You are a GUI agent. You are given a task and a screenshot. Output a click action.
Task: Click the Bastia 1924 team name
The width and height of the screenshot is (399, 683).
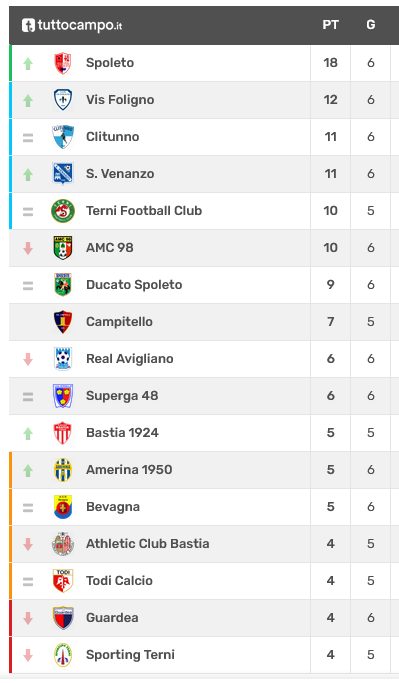[122, 433]
